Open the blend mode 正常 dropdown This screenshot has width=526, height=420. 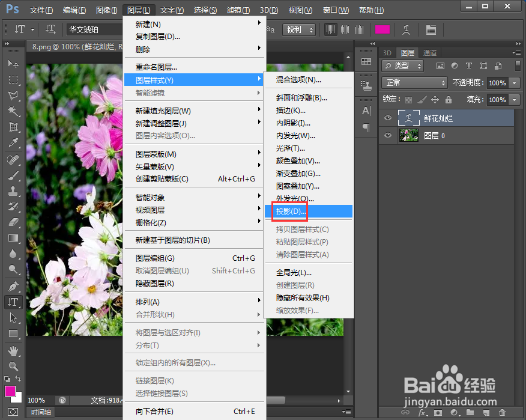click(415, 82)
